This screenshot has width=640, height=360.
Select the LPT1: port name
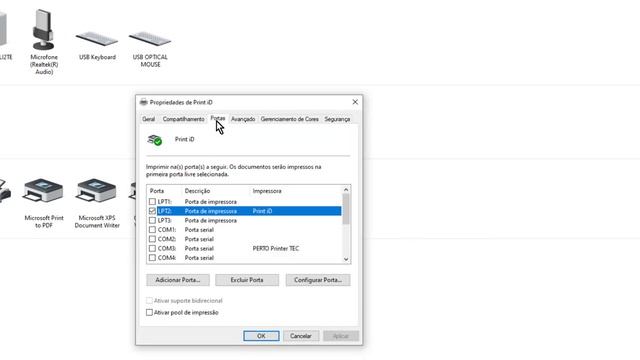[164, 202]
